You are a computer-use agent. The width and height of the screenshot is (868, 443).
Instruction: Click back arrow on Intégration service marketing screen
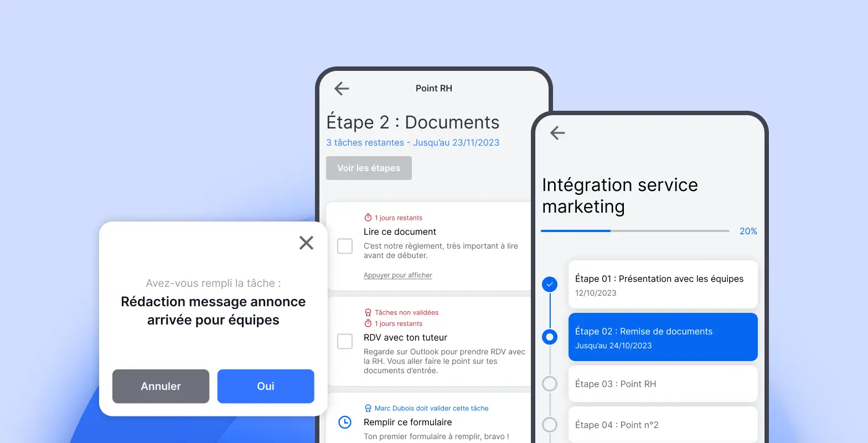coord(557,133)
